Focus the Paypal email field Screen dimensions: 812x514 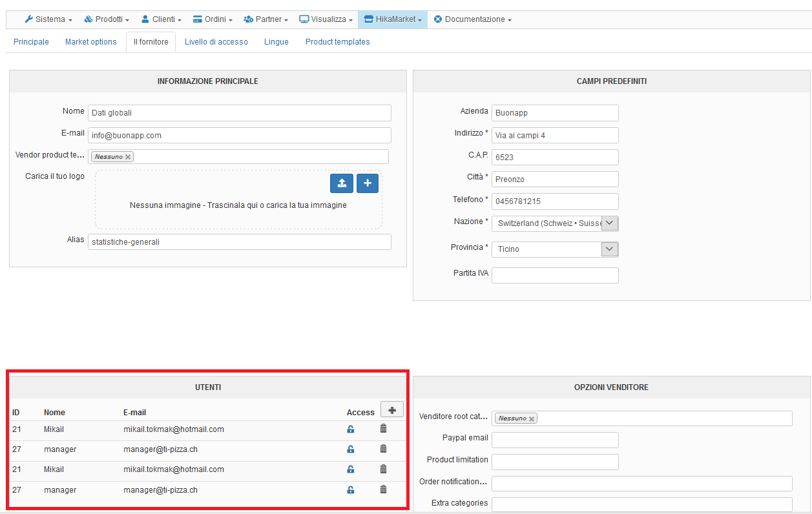pos(555,440)
